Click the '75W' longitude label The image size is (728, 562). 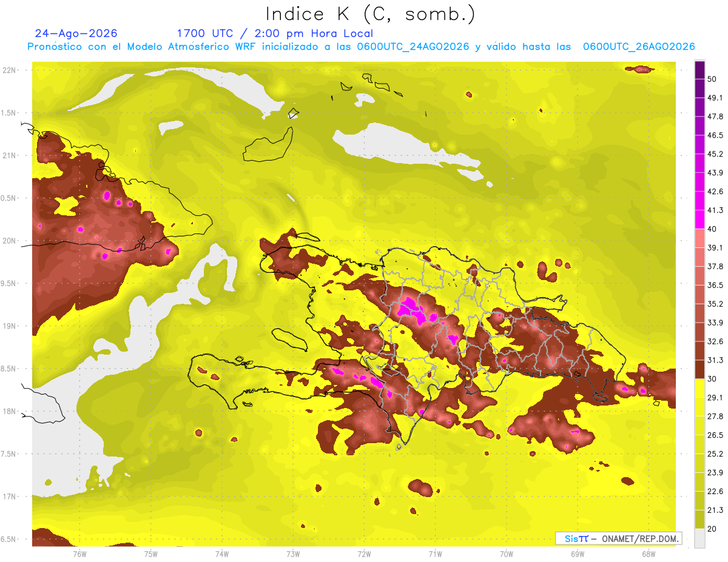tap(151, 554)
